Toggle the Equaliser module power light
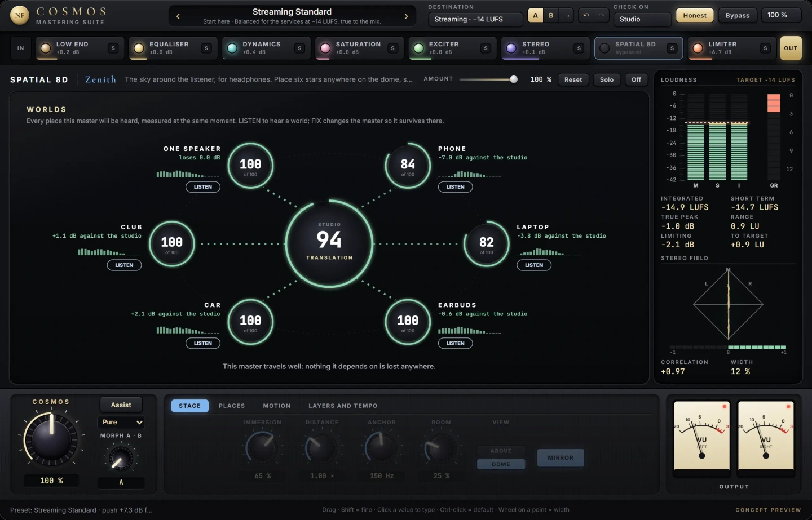Image resolution: width=812 pixels, height=520 pixels. point(139,48)
